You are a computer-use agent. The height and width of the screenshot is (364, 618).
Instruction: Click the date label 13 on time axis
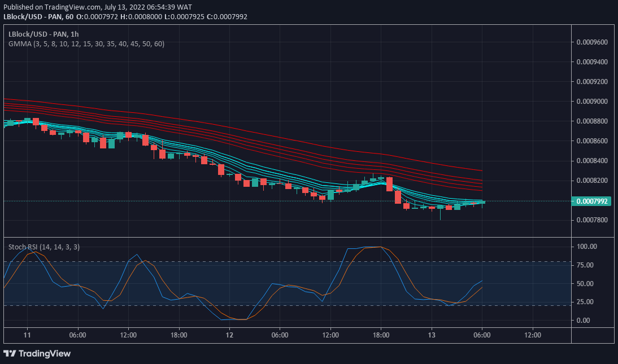pos(432,335)
